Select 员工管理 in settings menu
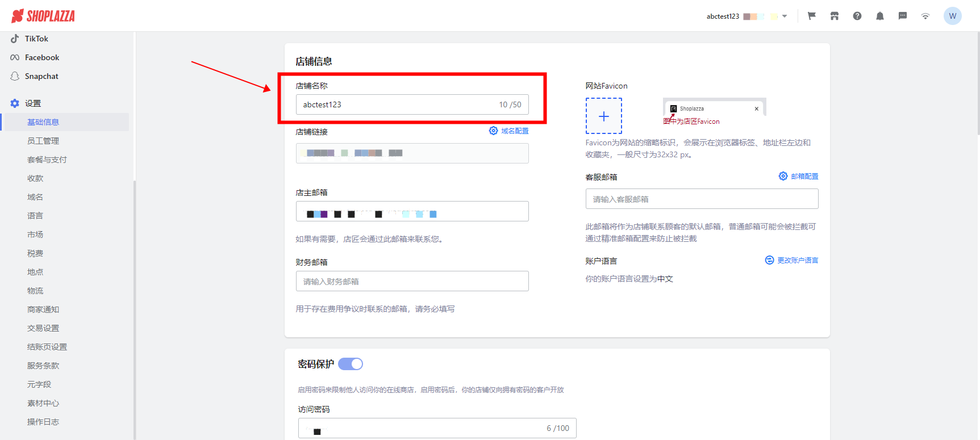Image resolution: width=980 pixels, height=440 pixels. pyautogui.click(x=43, y=141)
